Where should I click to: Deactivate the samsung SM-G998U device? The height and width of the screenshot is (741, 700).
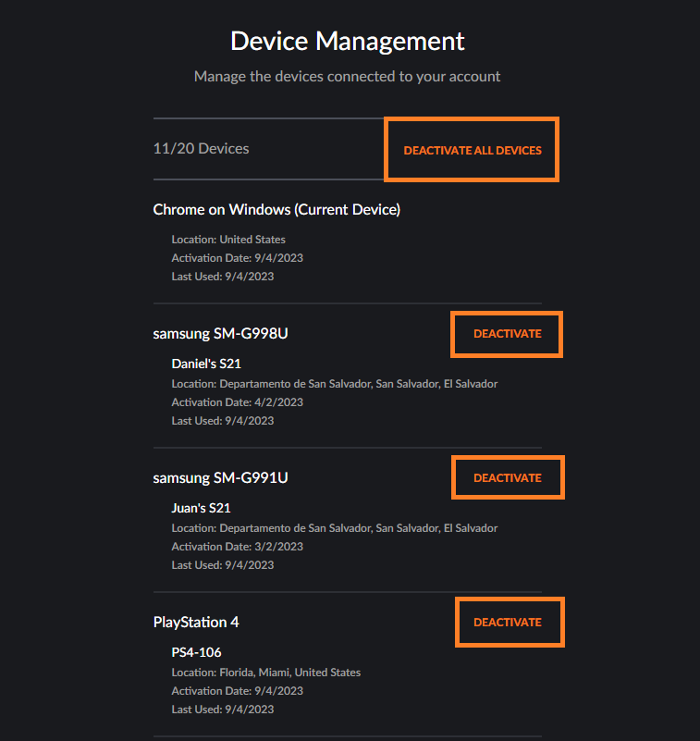click(508, 334)
